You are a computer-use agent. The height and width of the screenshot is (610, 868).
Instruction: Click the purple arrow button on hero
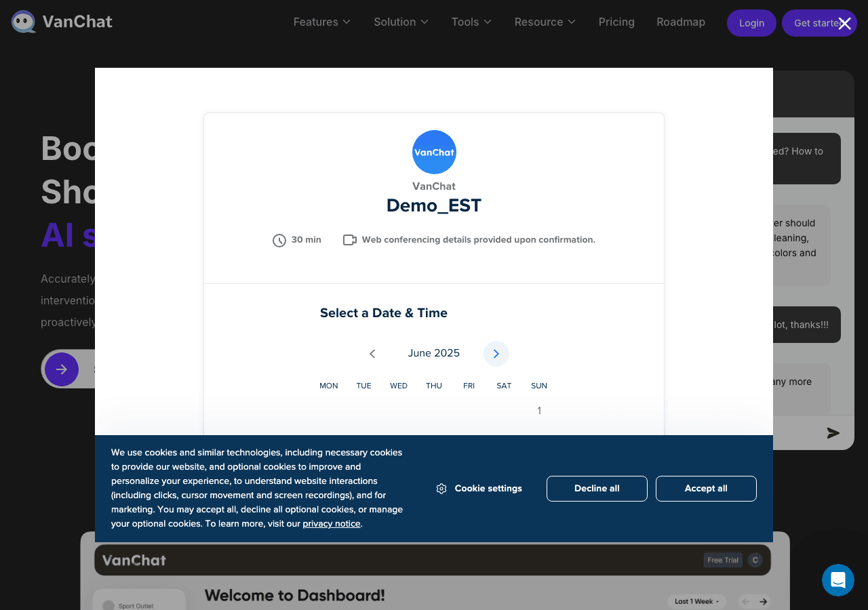62,369
